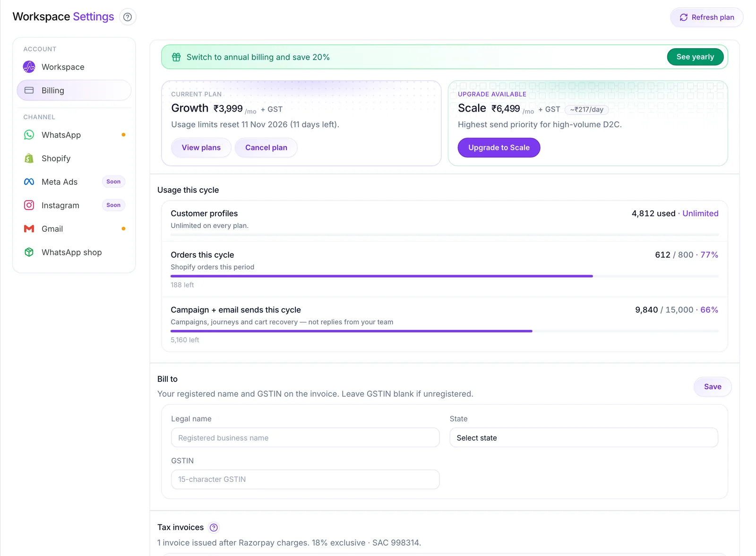Screen dimensions: 756x556
Task: Click the Gmail envelope icon
Action: click(x=29, y=229)
